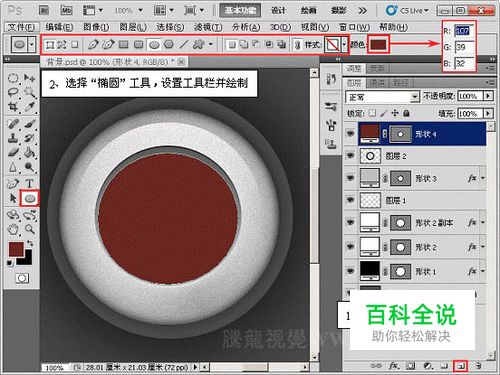Screen dimensions: 500x375
Task: Switch to 设计 workspace
Action: tap(278, 11)
